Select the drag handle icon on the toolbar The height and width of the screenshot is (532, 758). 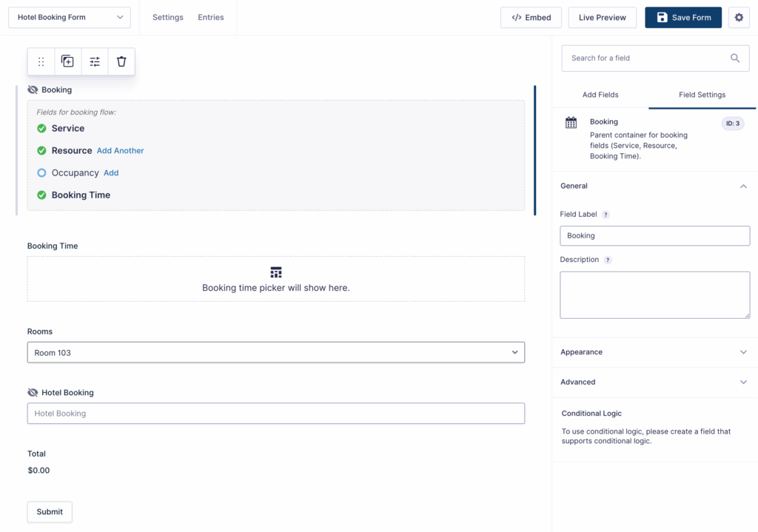[41, 61]
